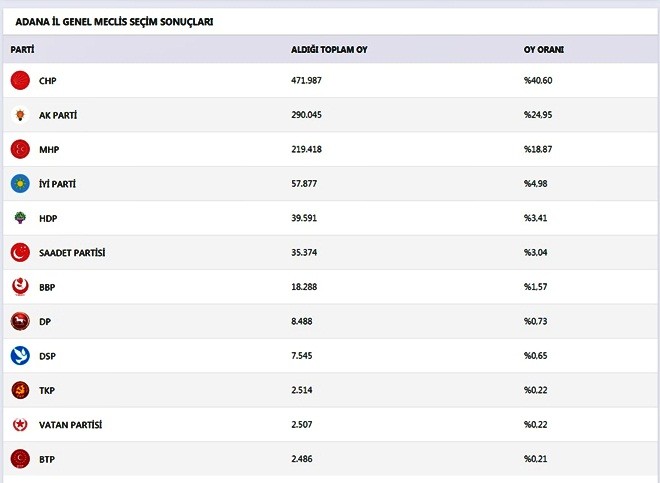
Task: Click the PARTİ column header
Action: (22, 49)
